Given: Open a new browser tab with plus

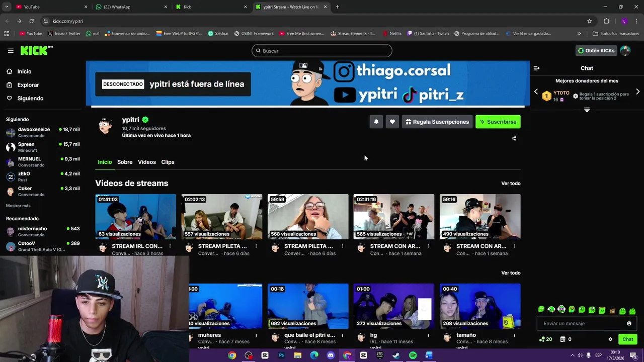Looking at the screenshot, I should click(x=337, y=7).
